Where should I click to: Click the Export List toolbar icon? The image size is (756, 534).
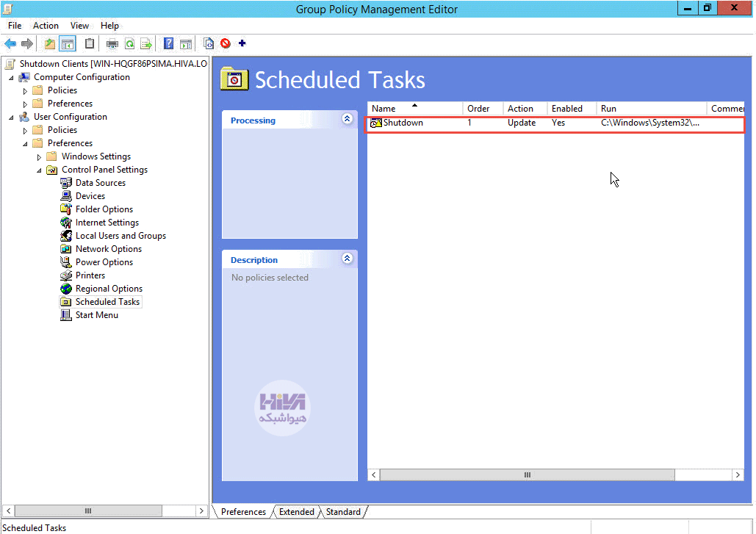[146, 44]
